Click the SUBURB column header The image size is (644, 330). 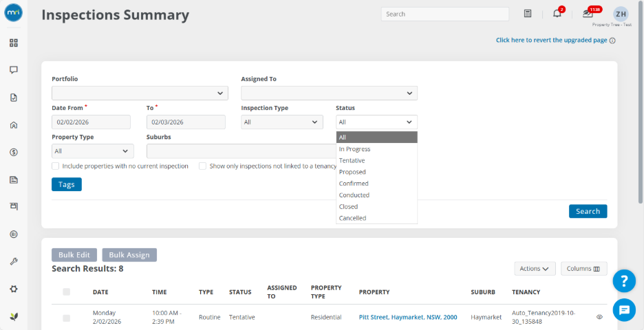(483, 292)
